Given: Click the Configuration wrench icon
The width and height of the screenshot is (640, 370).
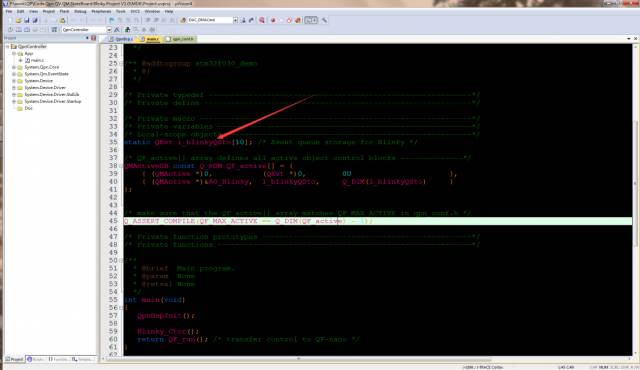Looking at the screenshot, I should click(324, 20).
